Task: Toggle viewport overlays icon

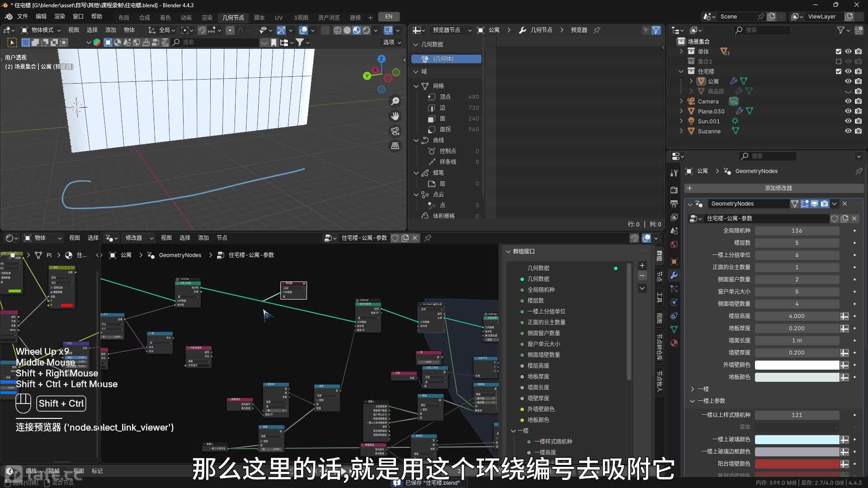Action: click(x=303, y=30)
